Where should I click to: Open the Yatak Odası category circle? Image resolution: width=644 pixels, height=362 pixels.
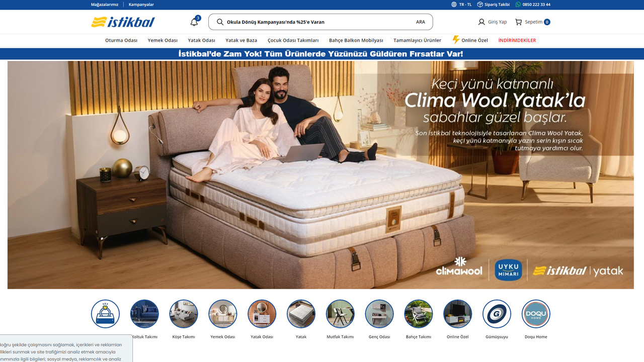click(262, 314)
